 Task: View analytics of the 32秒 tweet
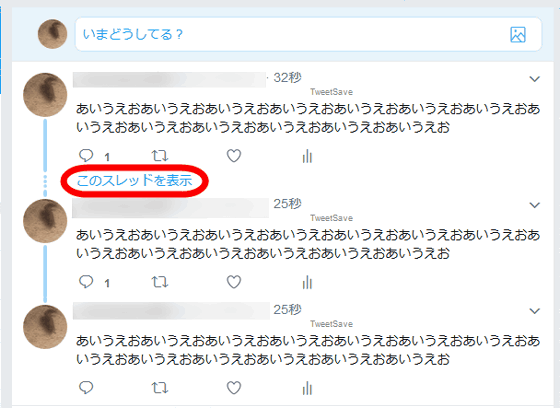pos(307,156)
